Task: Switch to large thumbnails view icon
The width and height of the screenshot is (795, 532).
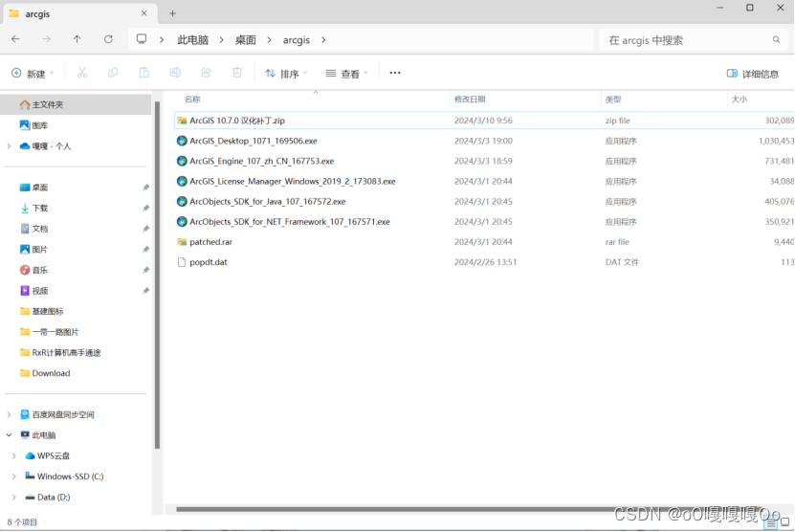Action: coord(784,522)
